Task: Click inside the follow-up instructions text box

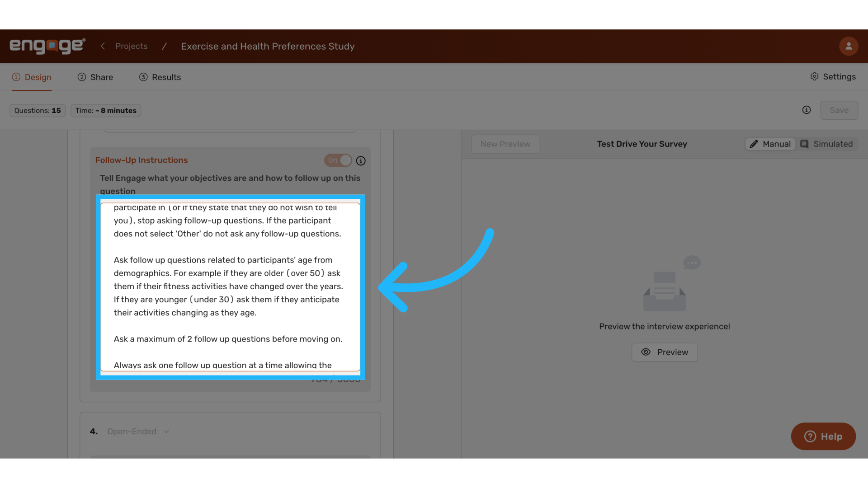Action: (230, 287)
